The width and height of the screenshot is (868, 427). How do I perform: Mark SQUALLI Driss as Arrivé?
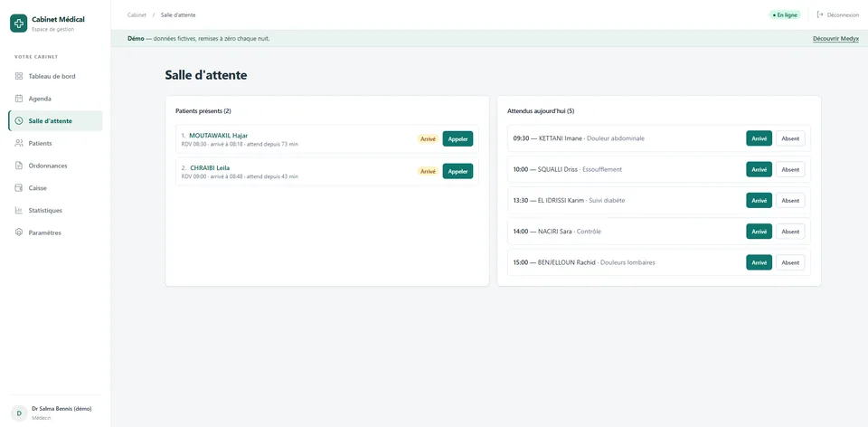759,169
